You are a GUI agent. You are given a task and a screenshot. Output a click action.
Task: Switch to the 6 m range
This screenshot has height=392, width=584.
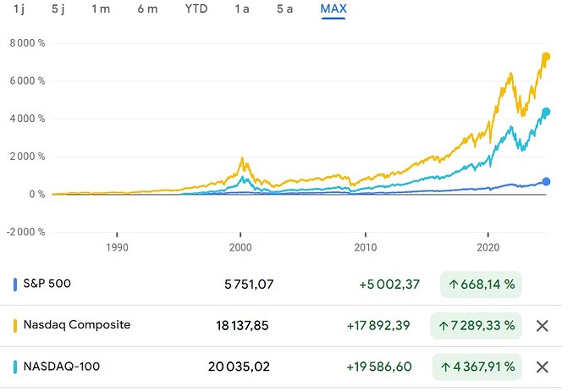pos(147,8)
